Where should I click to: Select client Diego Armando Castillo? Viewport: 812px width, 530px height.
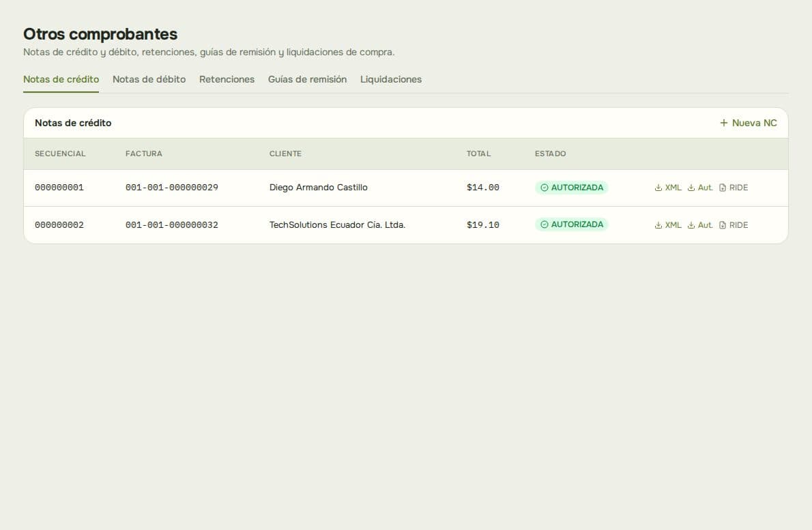(319, 188)
